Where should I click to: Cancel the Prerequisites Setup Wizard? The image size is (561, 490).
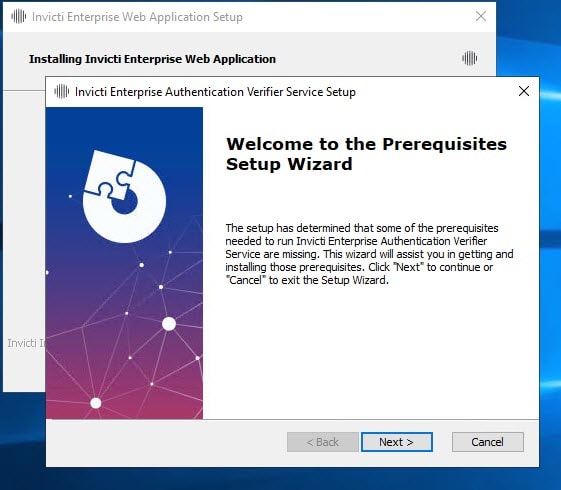(x=488, y=442)
